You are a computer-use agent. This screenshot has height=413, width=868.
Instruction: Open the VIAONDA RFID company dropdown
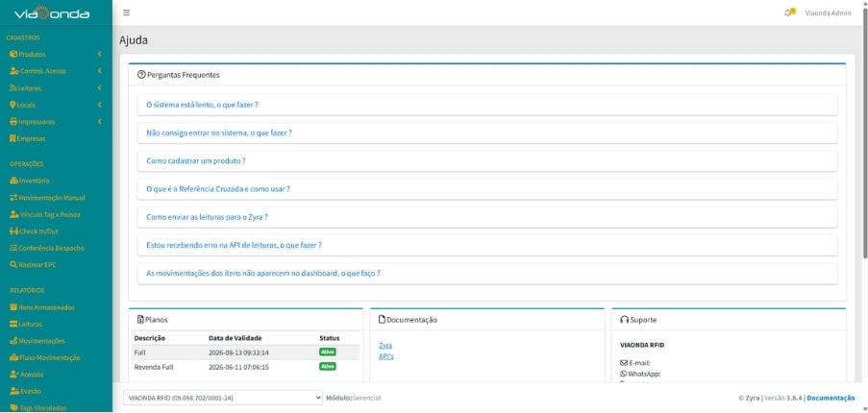click(223, 398)
